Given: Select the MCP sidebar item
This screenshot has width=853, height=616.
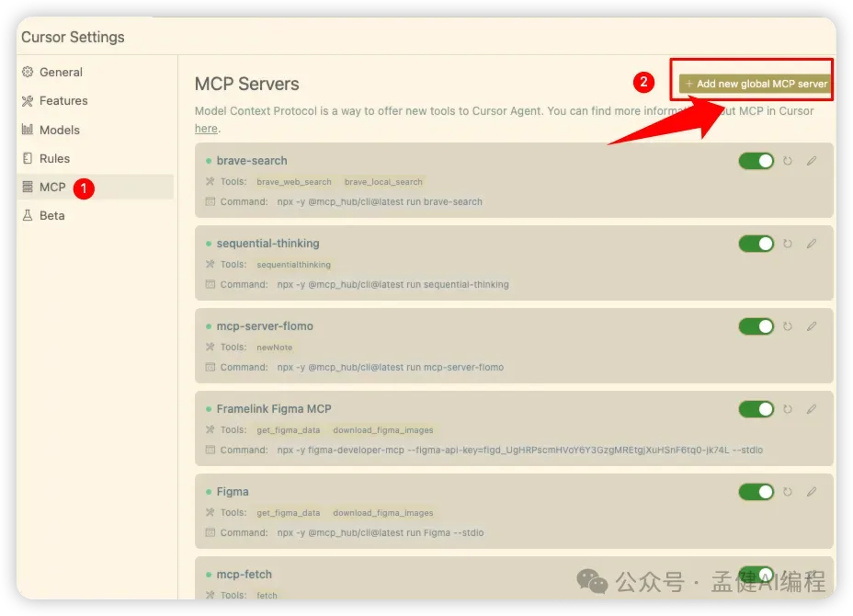Looking at the screenshot, I should coord(96,188).
